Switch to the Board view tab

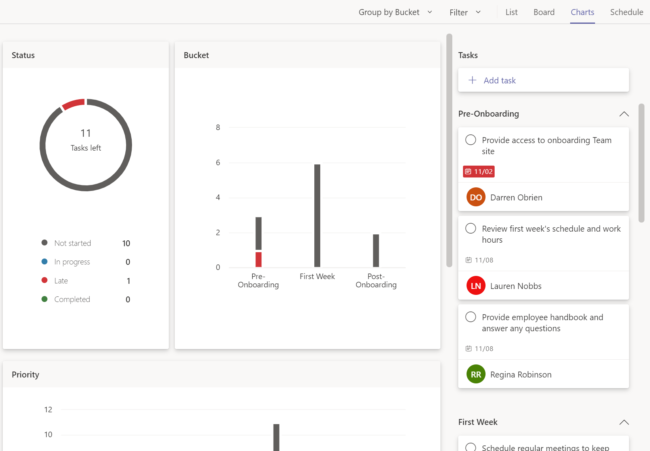point(544,12)
